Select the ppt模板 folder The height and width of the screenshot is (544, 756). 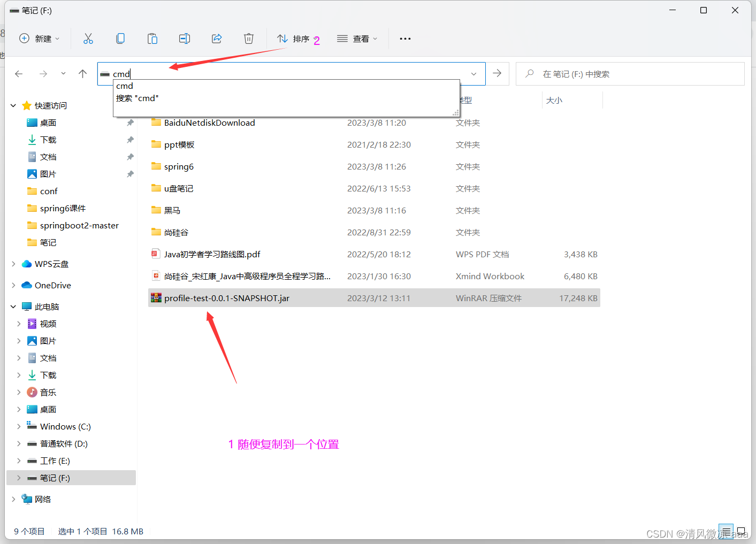pyautogui.click(x=179, y=144)
